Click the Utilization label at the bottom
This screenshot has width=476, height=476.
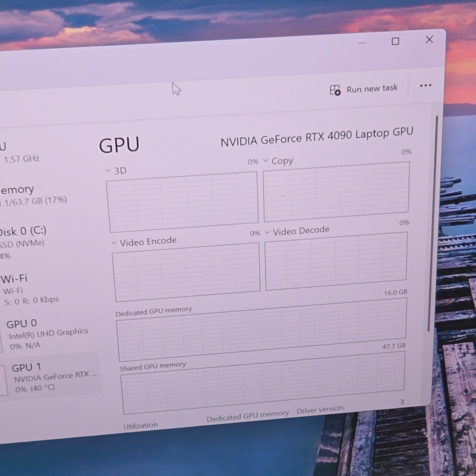[x=140, y=426]
